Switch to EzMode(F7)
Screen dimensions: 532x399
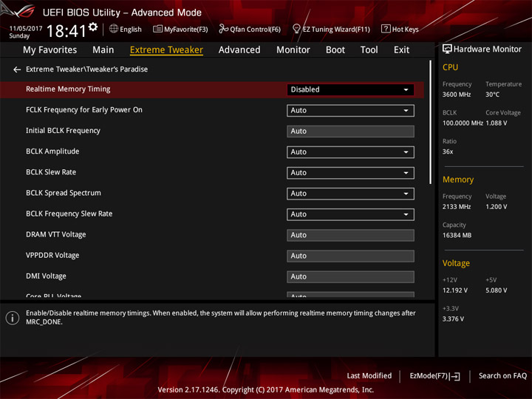click(434, 376)
